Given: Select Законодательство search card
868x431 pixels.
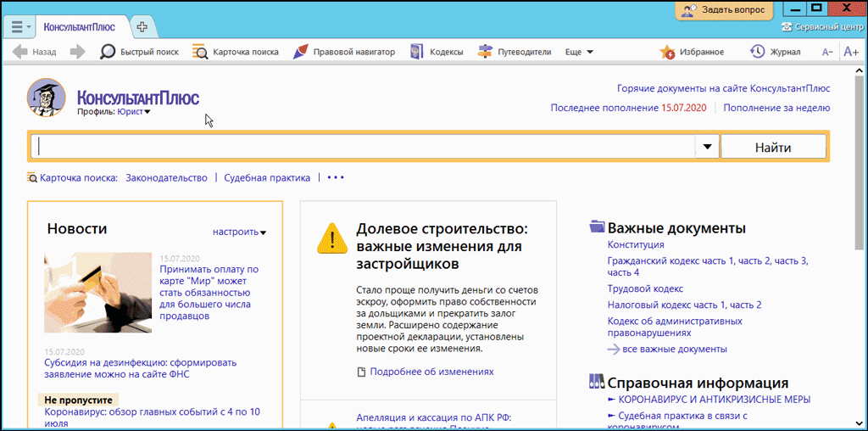Looking at the screenshot, I should coord(167,178).
